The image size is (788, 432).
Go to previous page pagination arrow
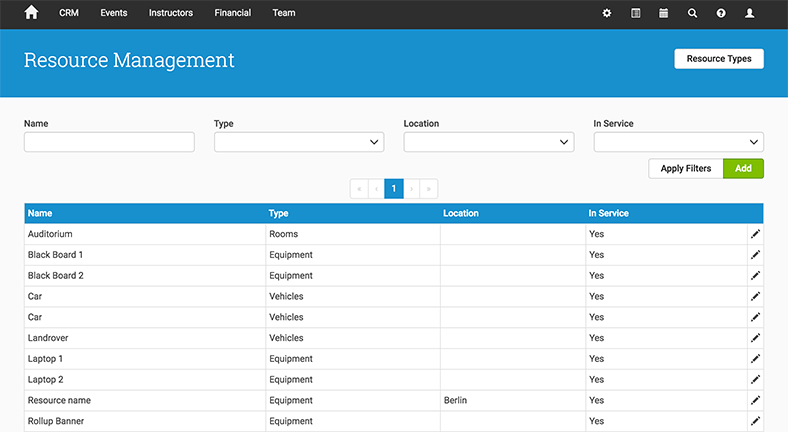[x=376, y=189]
